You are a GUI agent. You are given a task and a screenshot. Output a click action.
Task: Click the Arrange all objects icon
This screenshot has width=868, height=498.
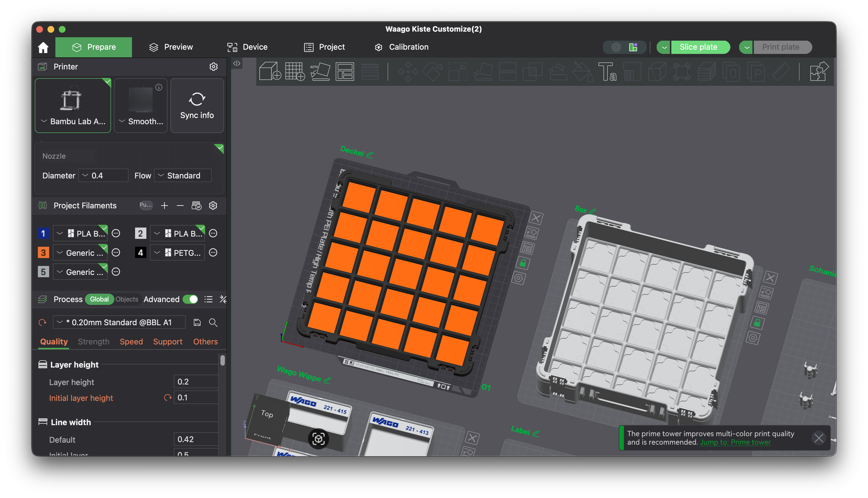point(345,71)
